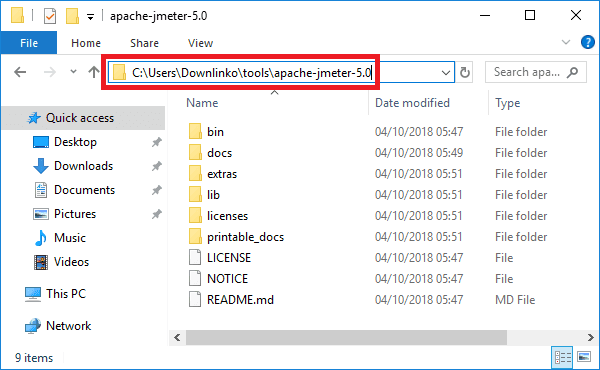Click the NOTICE file name
The image size is (600, 370).
[x=227, y=279]
